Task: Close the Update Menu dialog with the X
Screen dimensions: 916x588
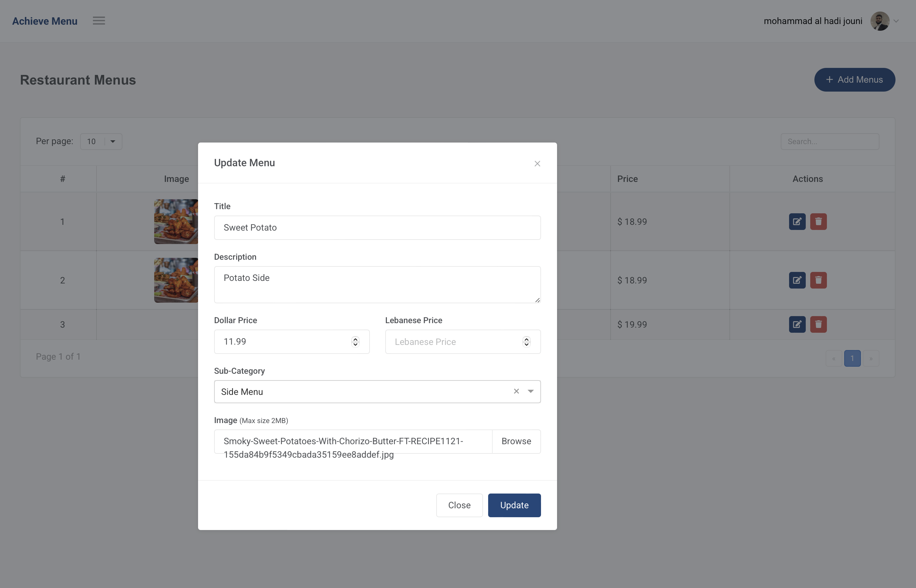Action: pos(537,163)
